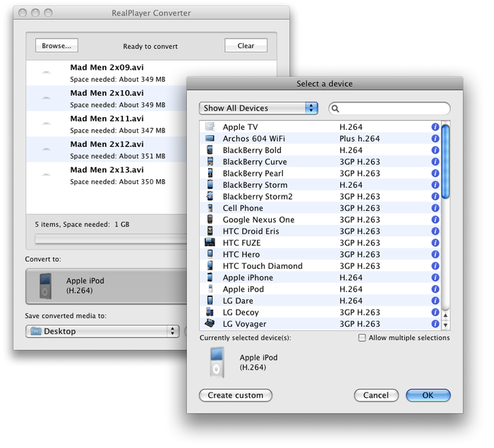Show info for BlackBerry Bold

click(435, 150)
